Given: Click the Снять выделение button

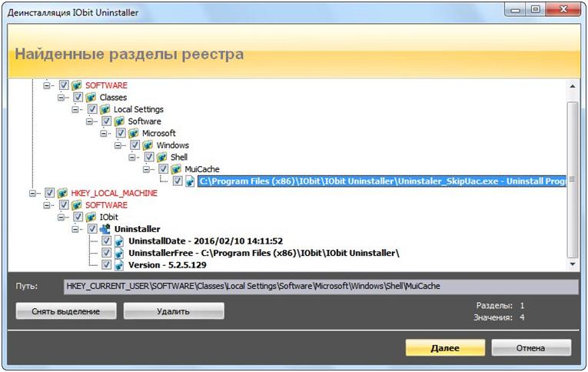Looking at the screenshot, I should tap(66, 311).
